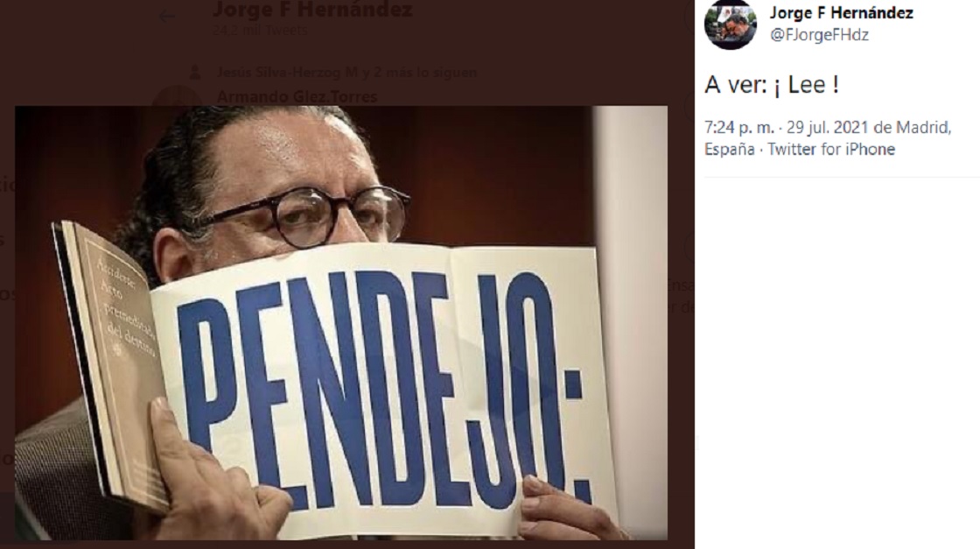Click the blue PENDEJO lettering in the photo
This screenshot has width=980, height=549.
(x=381, y=388)
